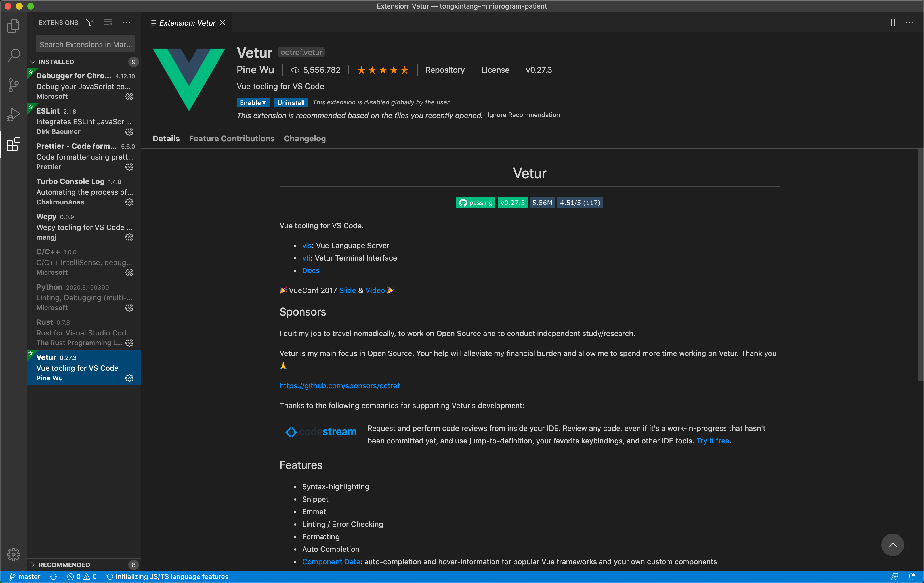924x583 pixels.
Task: Open the Run and Debug view
Action: [13, 114]
